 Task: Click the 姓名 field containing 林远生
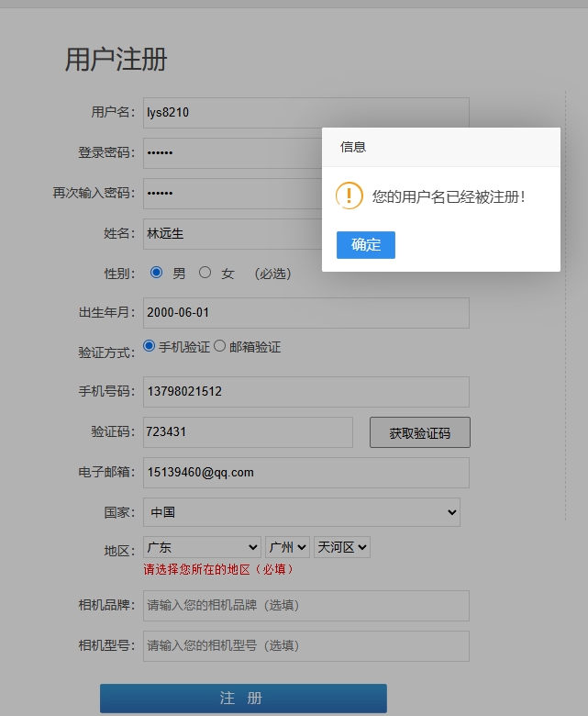pos(229,234)
